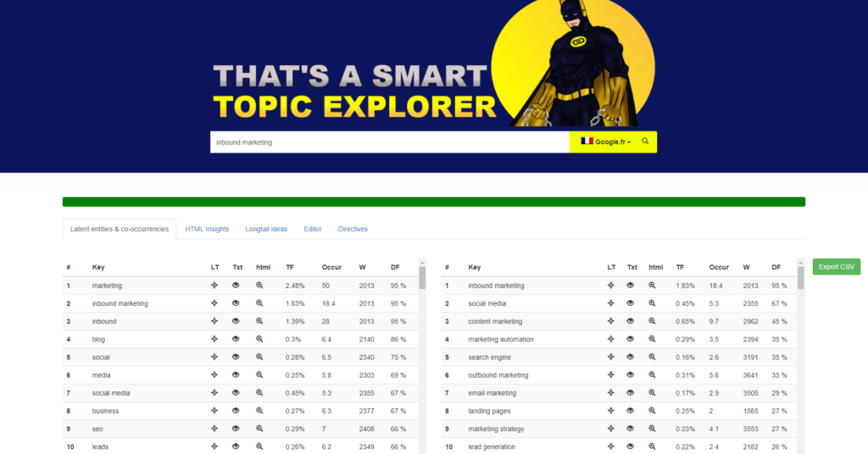This screenshot has width=868, height=454.
Task: Select Latent entities & co-occurrencies tab
Action: pos(120,229)
